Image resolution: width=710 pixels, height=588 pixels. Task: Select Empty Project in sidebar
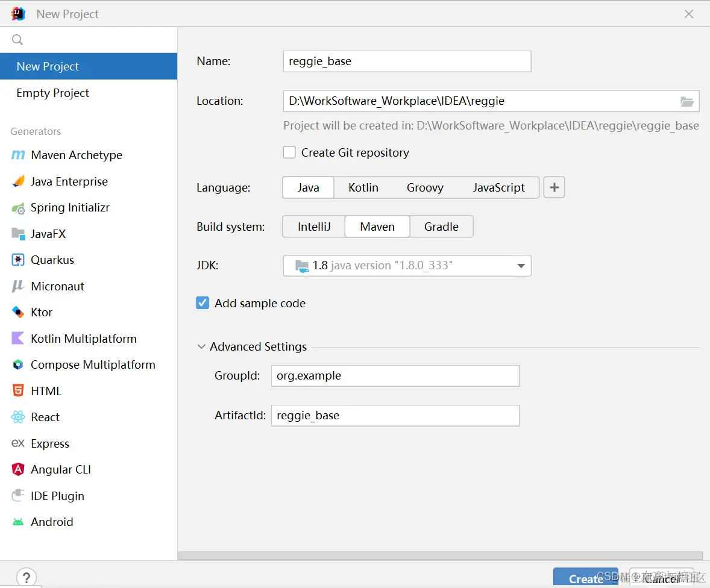[89, 93]
